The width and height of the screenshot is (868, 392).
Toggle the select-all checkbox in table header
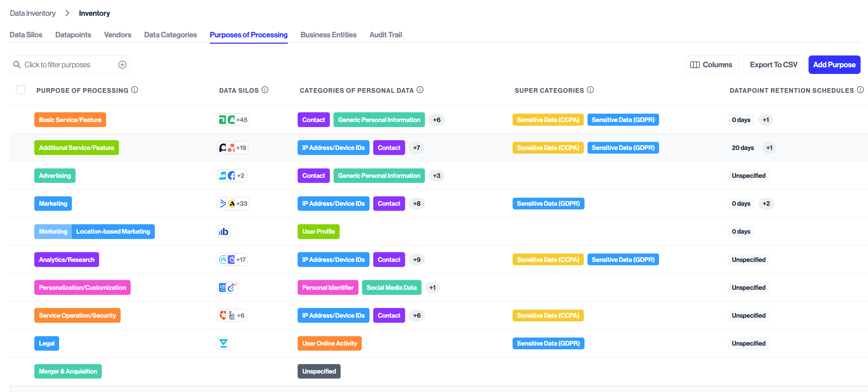click(x=20, y=90)
